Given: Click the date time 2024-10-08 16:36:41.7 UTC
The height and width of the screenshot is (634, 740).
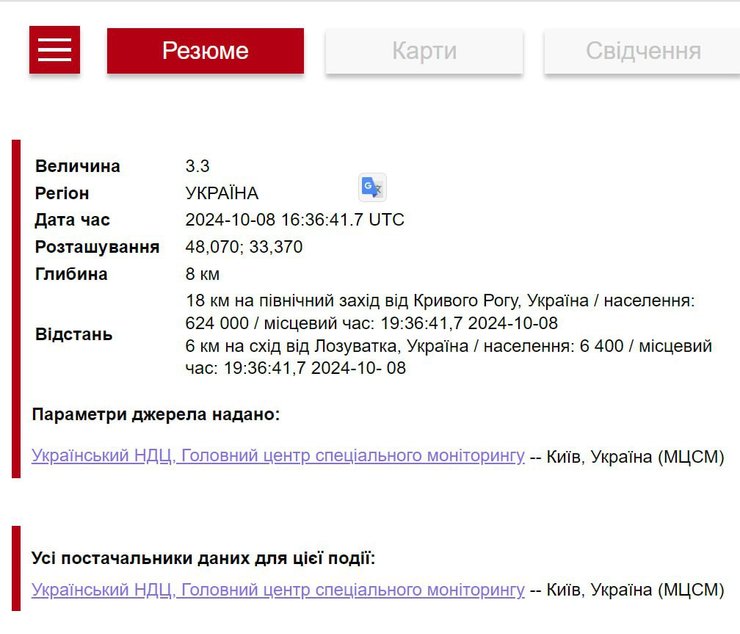Looking at the screenshot, I should coord(295,220).
